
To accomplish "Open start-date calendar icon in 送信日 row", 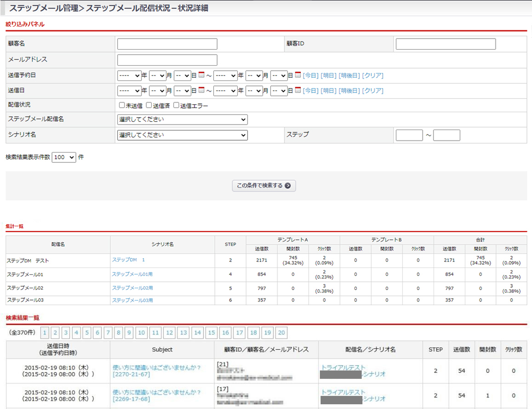I will (202, 90).
